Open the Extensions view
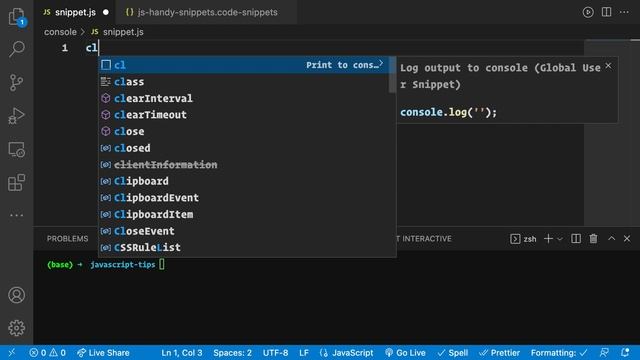The height and width of the screenshot is (360, 640). pyautogui.click(x=17, y=182)
